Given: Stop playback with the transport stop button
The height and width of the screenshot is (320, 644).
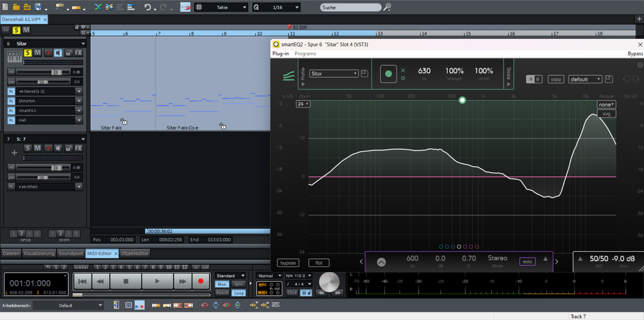Looking at the screenshot, I should tap(126, 281).
